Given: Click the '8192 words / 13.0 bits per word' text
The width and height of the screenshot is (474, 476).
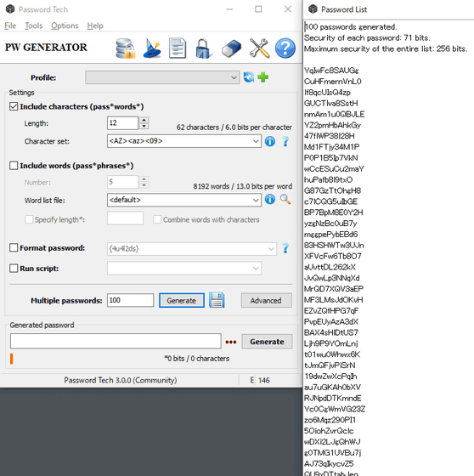Looking at the screenshot, I should [x=242, y=186].
